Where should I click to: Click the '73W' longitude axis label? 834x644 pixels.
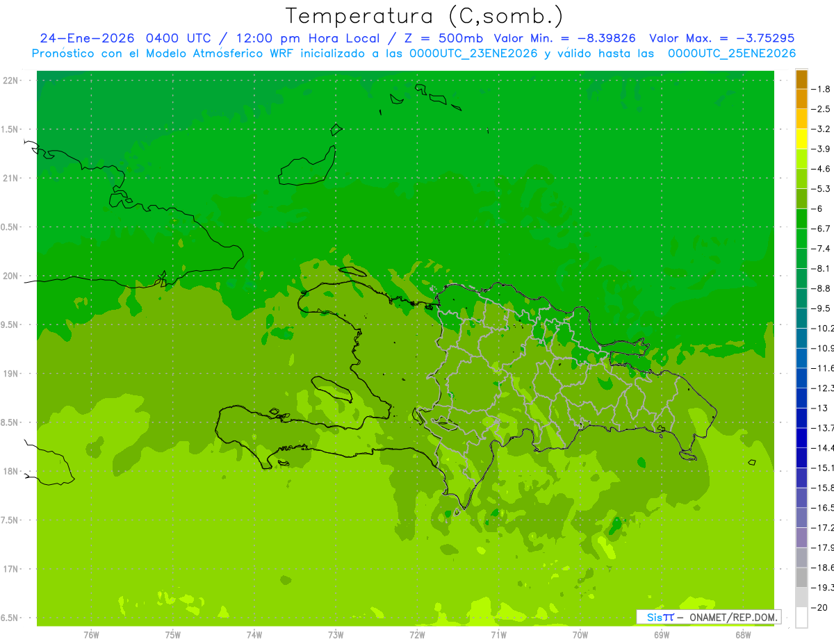pyautogui.click(x=336, y=635)
